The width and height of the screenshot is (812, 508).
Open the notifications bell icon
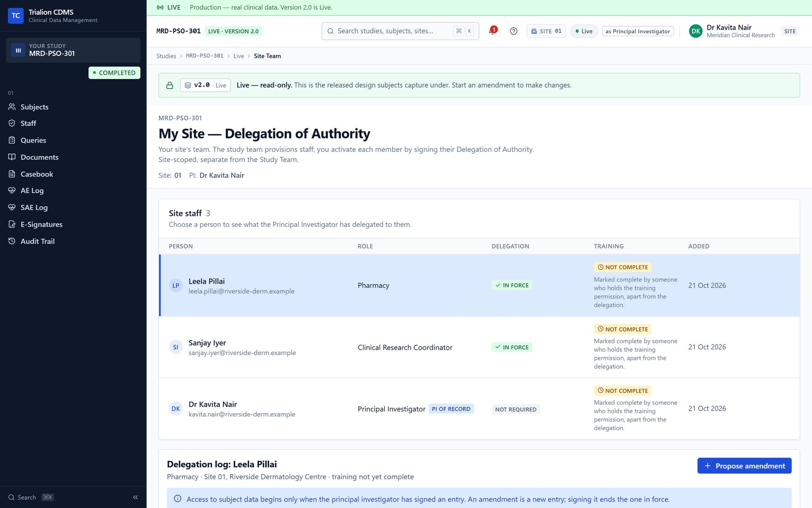coord(492,31)
